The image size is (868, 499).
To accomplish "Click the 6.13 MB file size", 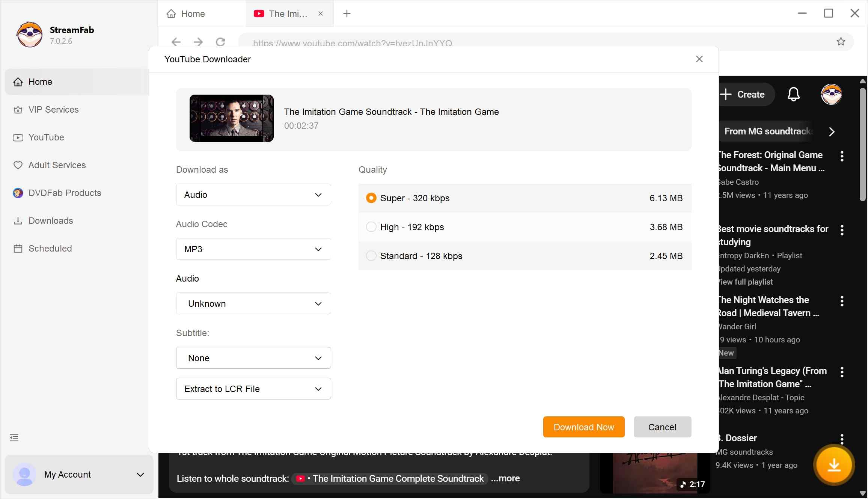I will 666,198.
